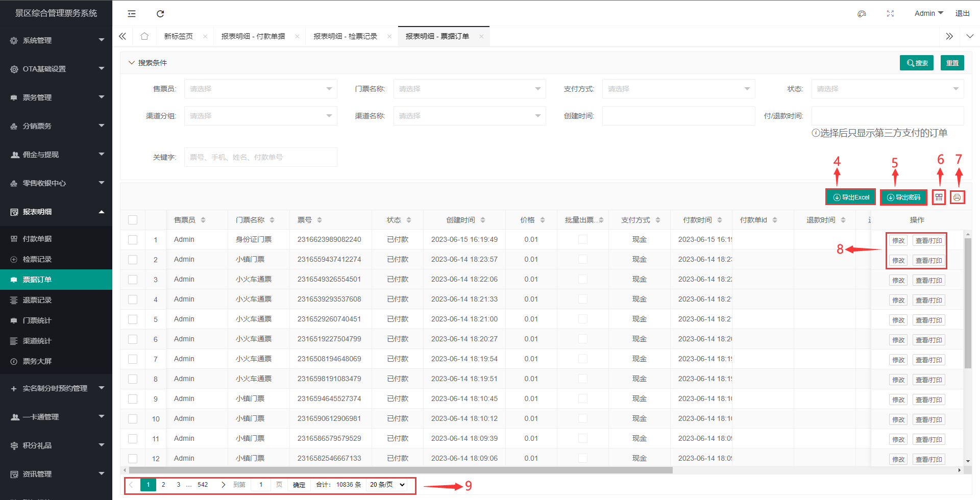980x500 pixels.
Task: Sort by 支付方式 column arrows
Action: 658,220
